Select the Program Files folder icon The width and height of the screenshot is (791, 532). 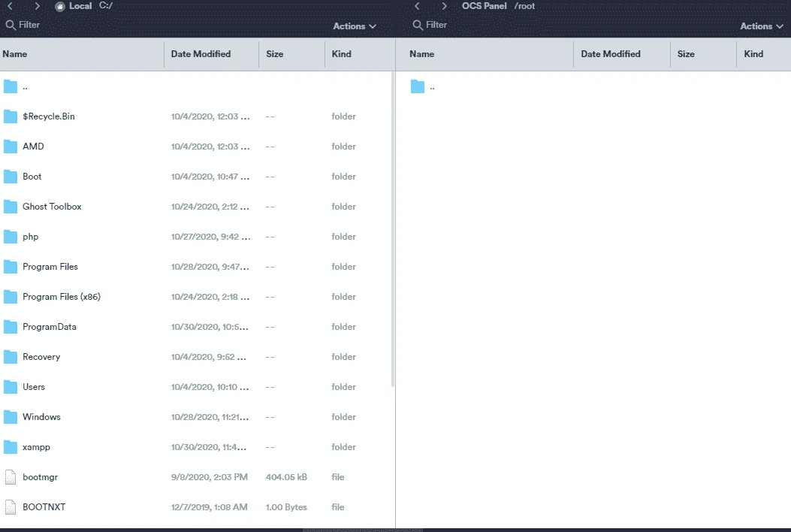pyautogui.click(x=11, y=267)
